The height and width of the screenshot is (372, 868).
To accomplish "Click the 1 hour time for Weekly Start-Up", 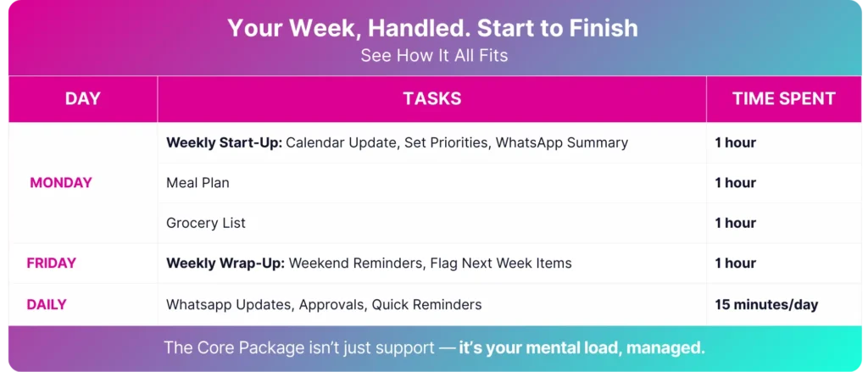I will (735, 142).
